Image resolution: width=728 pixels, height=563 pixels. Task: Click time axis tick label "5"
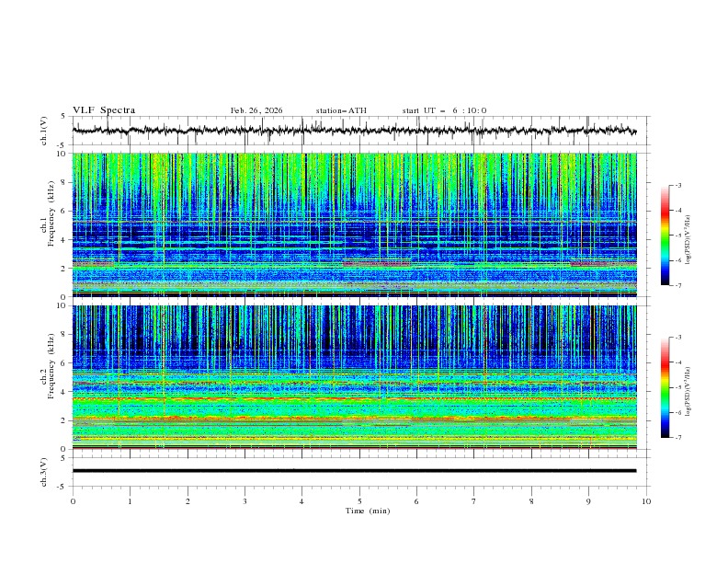click(x=359, y=501)
